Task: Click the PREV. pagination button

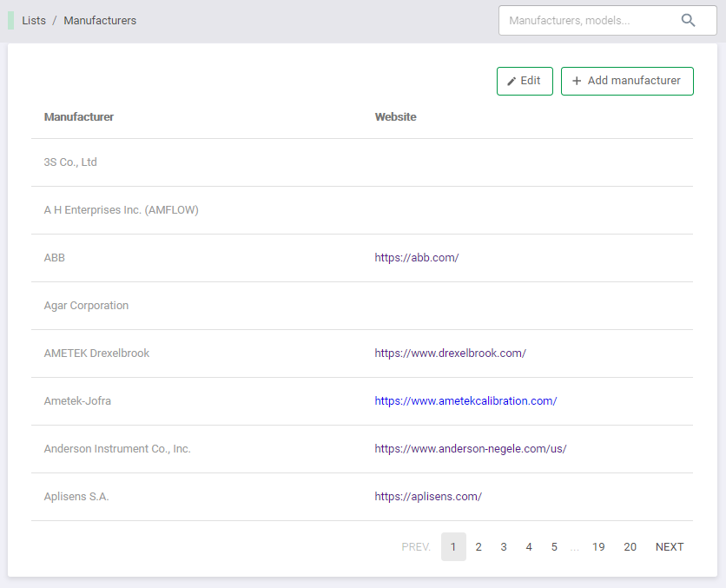Action: [x=416, y=547]
